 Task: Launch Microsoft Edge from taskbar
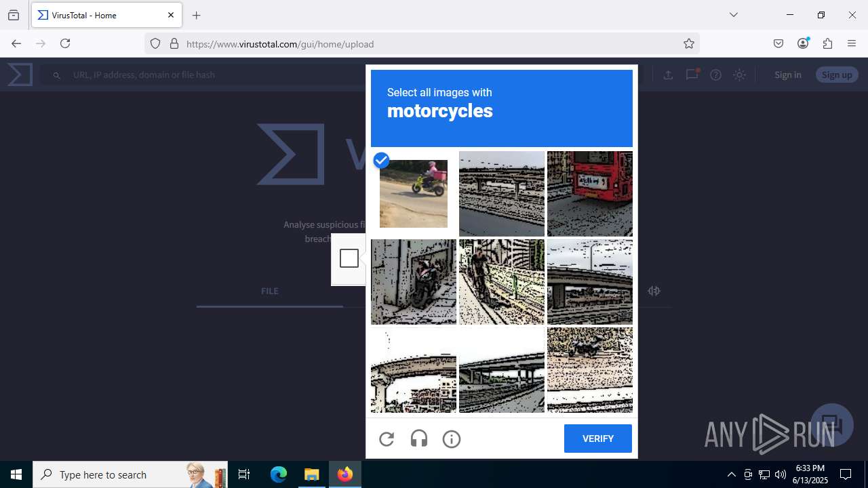(279, 474)
